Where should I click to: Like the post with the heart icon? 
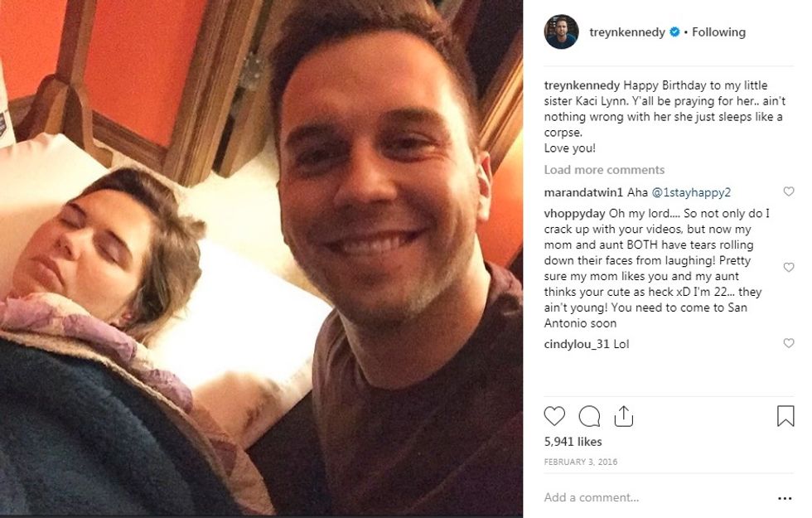554,415
